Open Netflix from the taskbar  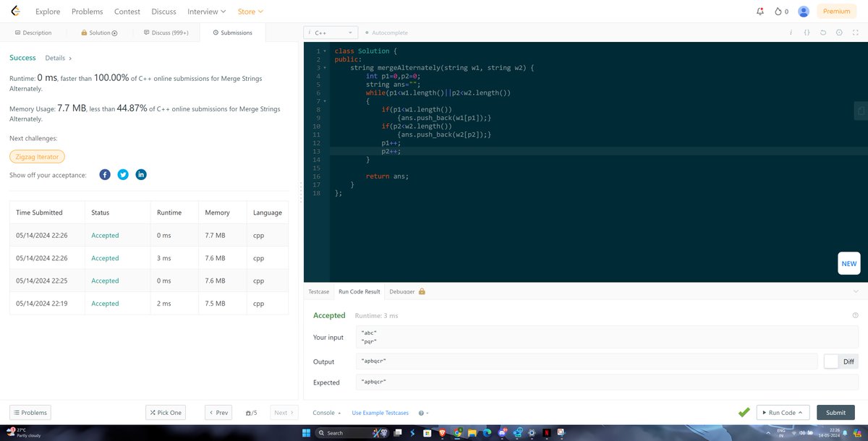click(x=548, y=433)
